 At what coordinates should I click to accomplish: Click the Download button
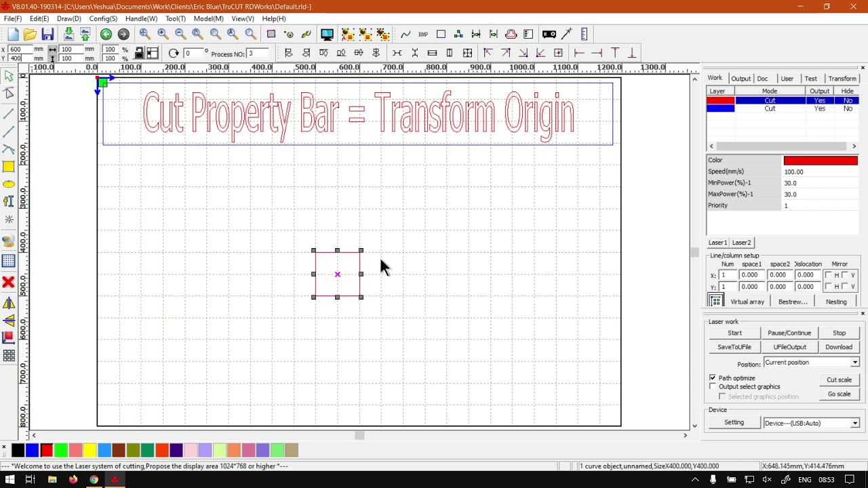(839, 347)
